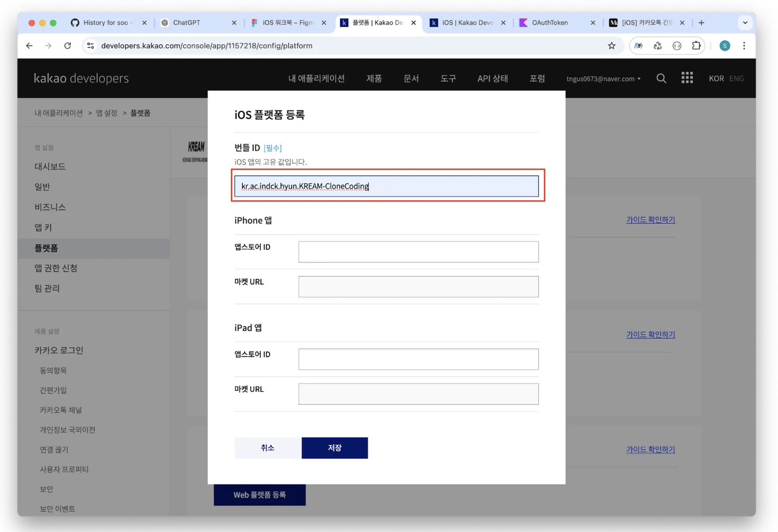Close the iOS 워크북 Figma tab
The height and width of the screenshot is (532, 778).
point(324,22)
